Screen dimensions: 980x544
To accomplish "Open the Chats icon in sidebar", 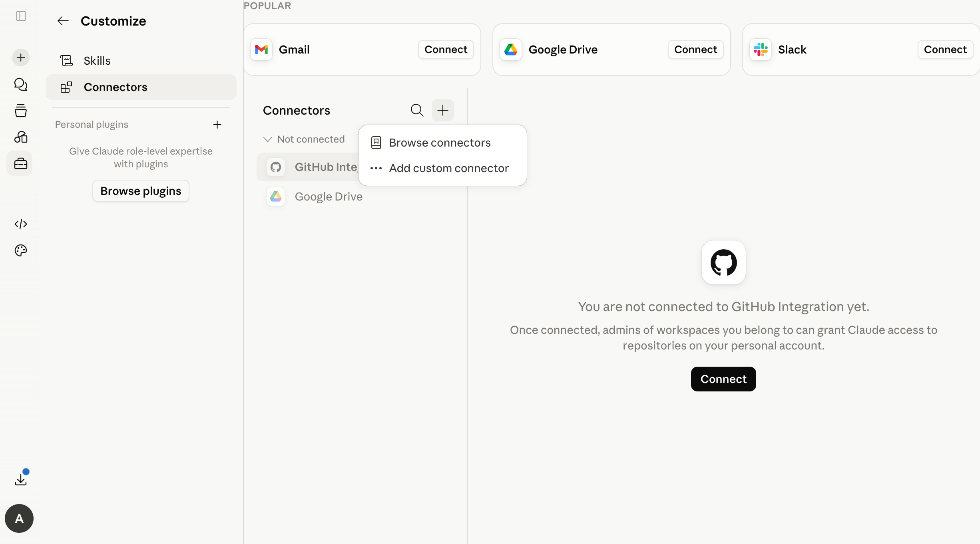I will (x=21, y=84).
